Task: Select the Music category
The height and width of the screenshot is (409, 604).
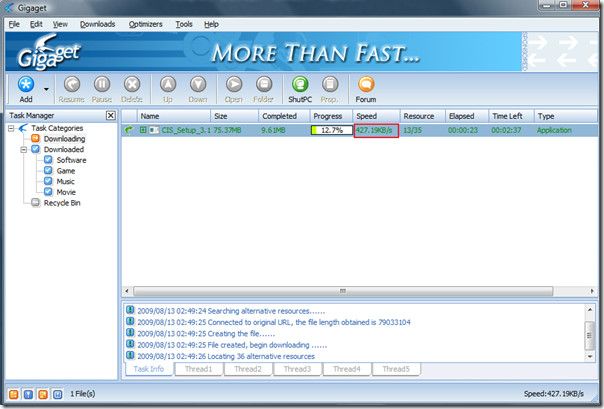Action: coord(65,181)
